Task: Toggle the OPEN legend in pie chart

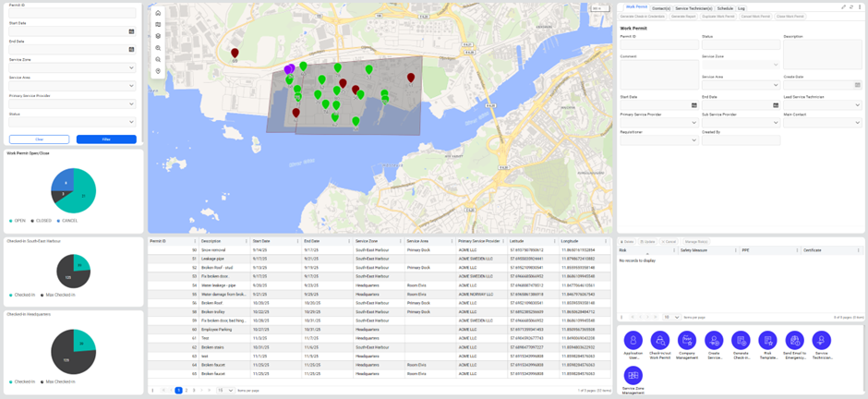Action: point(18,221)
